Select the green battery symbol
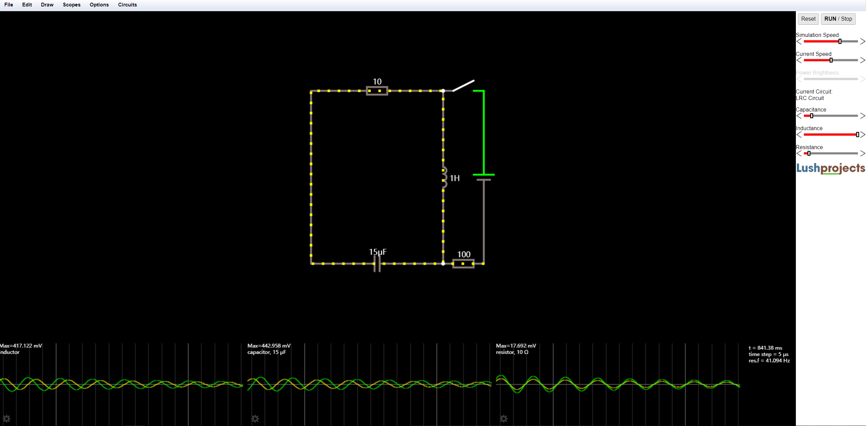 tap(484, 132)
